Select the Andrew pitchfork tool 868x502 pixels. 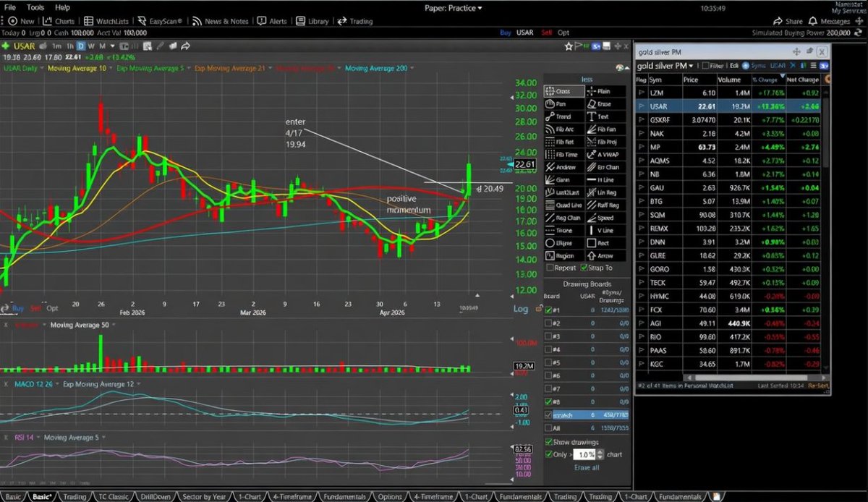click(565, 167)
